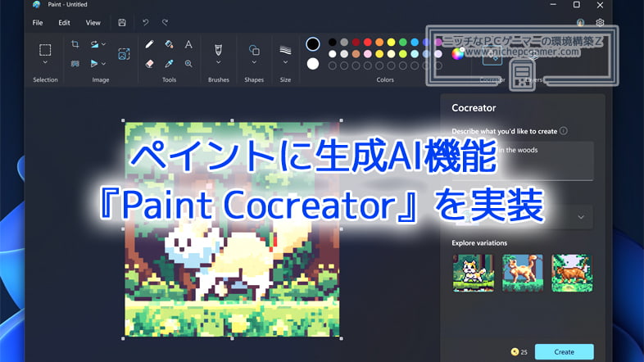Open the Size dropdown arrow
Image resolution: width=644 pixels, height=362 pixels.
coord(285,62)
